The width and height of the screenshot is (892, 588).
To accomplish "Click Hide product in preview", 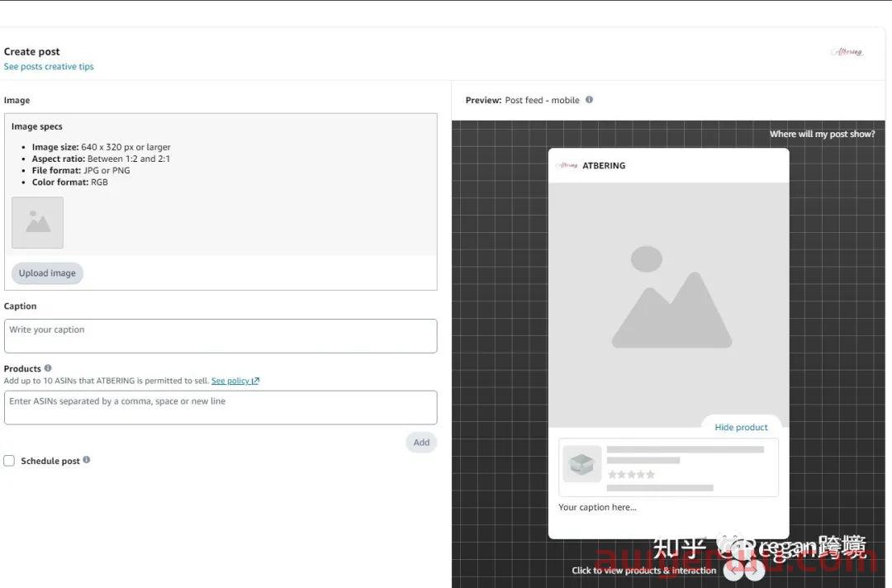I will [x=741, y=427].
